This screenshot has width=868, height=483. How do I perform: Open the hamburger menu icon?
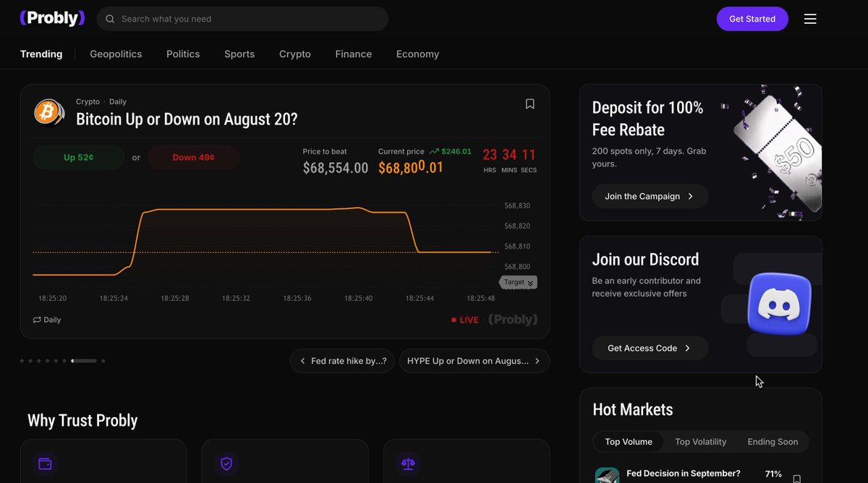click(x=810, y=19)
